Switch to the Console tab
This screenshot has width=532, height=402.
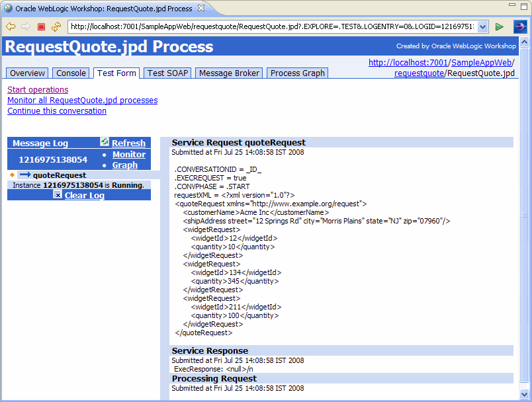coord(71,73)
